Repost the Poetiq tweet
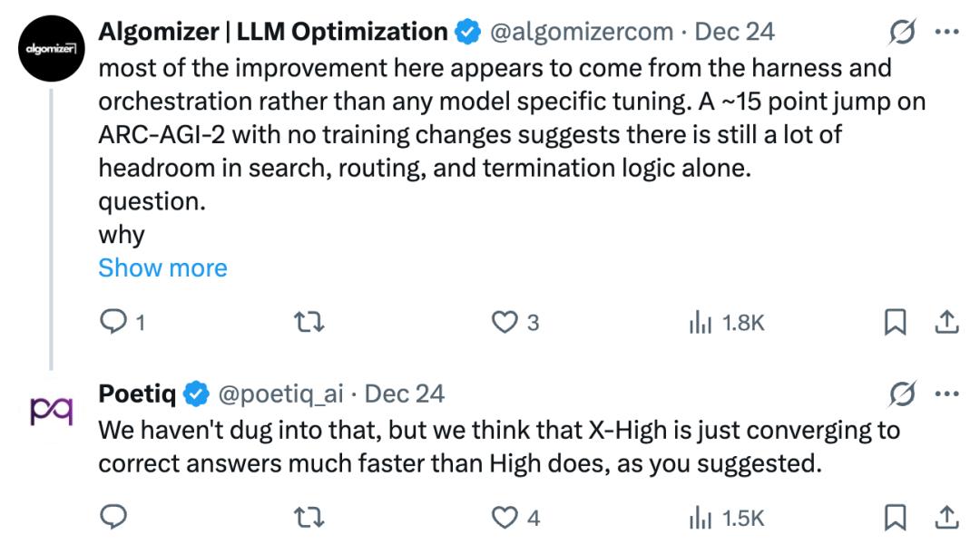Viewport: 980px width, 544px height. [x=309, y=517]
